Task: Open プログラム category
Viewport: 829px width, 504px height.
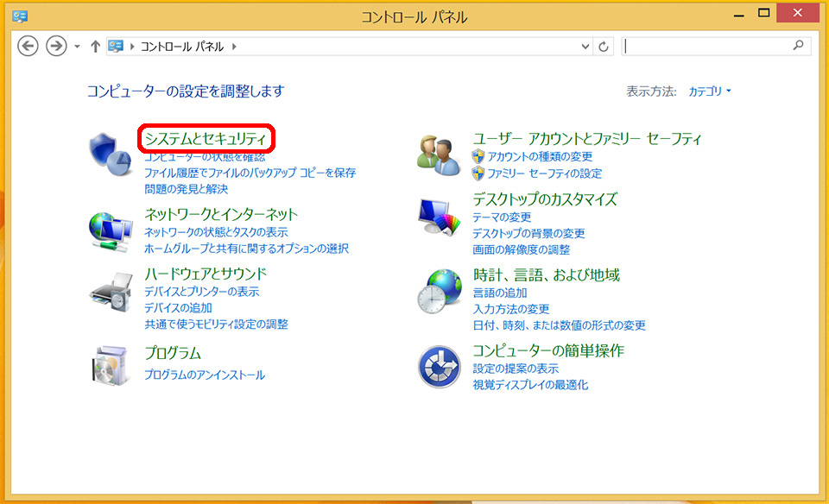Action: 173,353
